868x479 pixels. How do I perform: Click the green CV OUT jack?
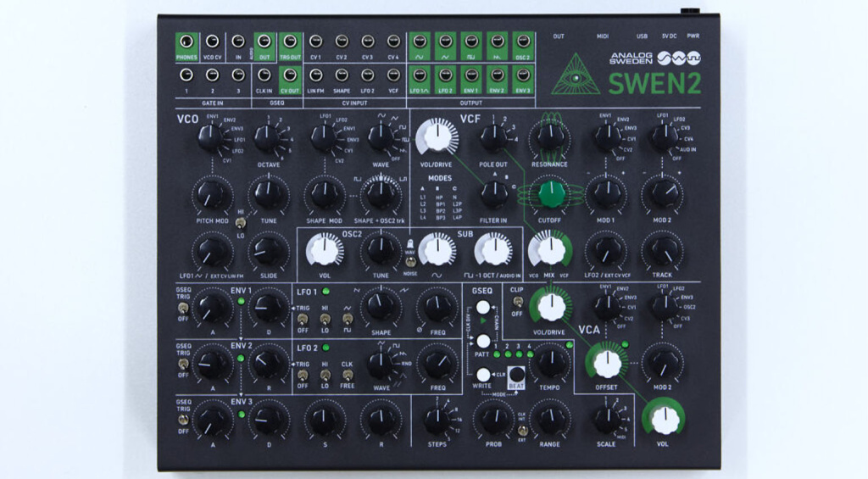(290, 75)
